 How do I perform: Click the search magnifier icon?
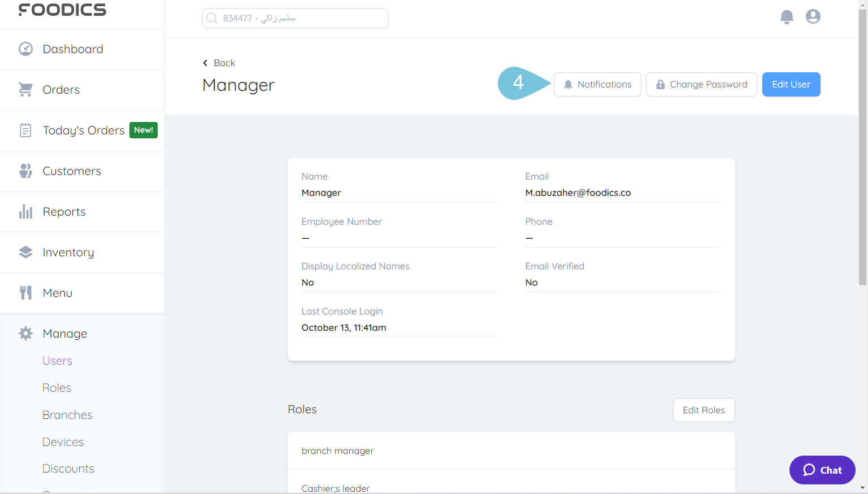tap(212, 18)
